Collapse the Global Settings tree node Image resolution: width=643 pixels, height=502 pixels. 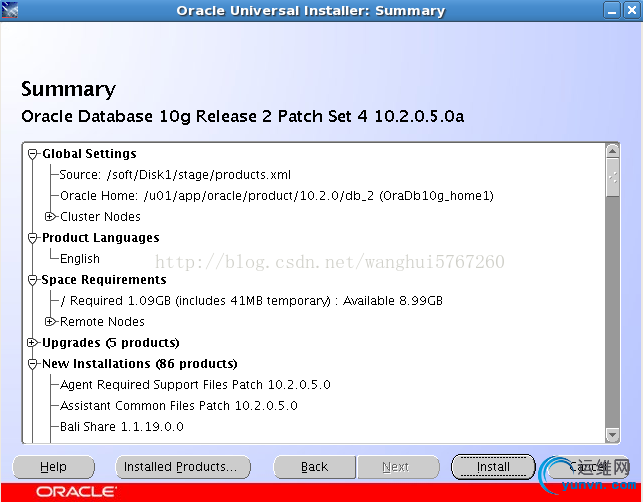[32, 155]
